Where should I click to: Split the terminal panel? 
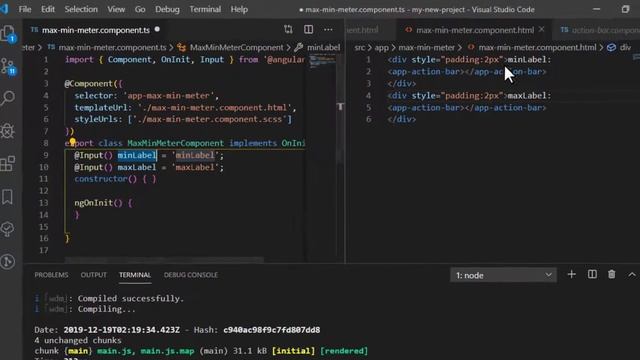coord(592,274)
